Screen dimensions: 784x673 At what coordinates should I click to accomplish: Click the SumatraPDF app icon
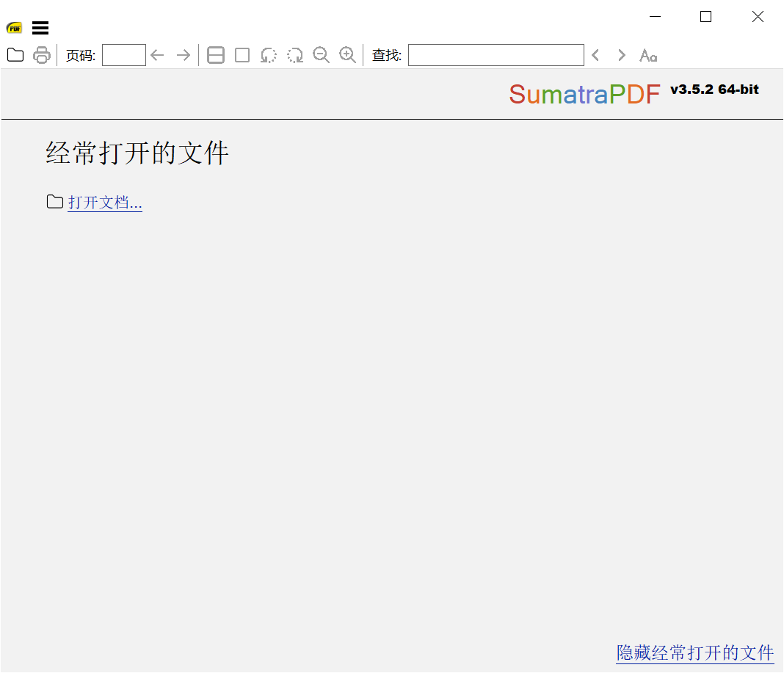click(15, 28)
